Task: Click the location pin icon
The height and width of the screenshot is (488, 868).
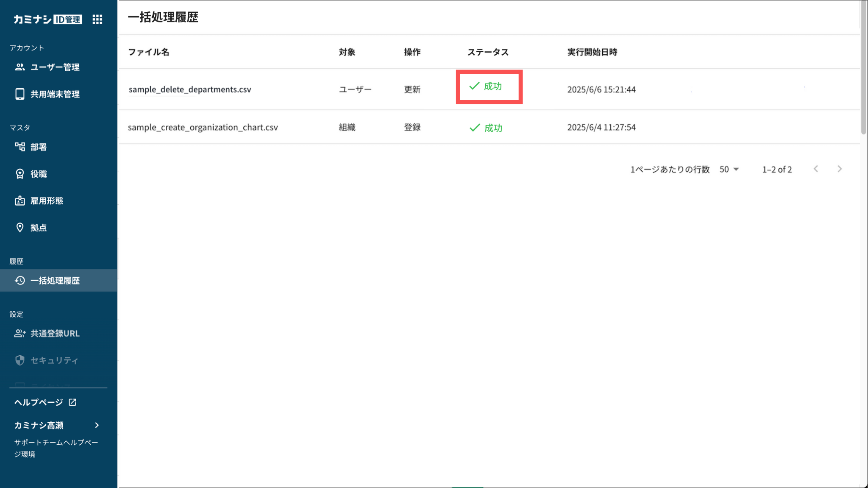Action: 20,228
